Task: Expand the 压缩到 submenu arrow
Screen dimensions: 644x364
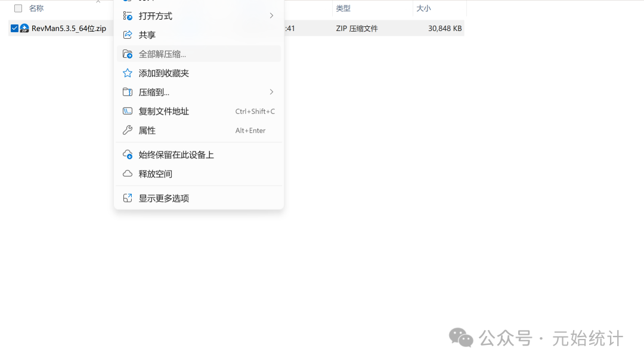Action: pyautogui.click(x=271, y=92)
